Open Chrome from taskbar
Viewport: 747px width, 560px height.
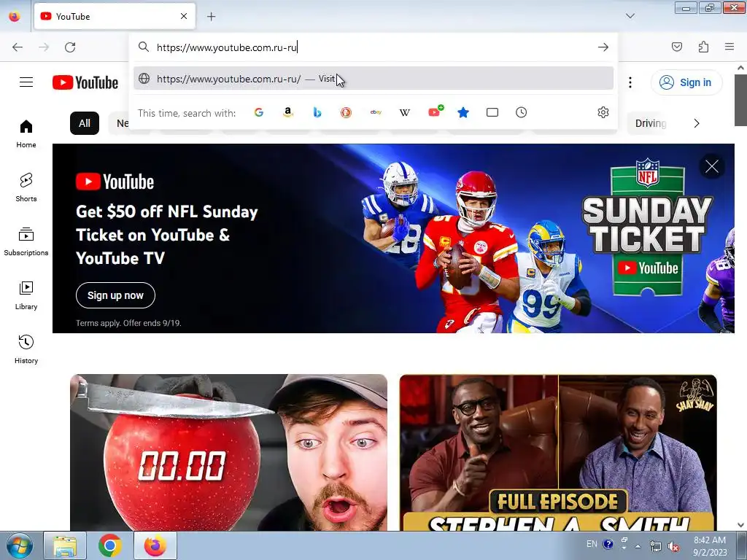click(109, 545)
